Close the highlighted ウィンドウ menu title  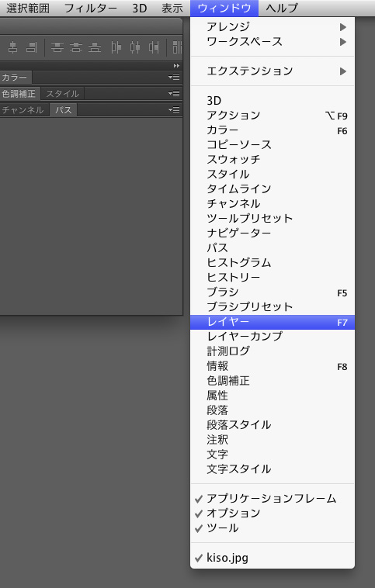click(x=224, y=8)
